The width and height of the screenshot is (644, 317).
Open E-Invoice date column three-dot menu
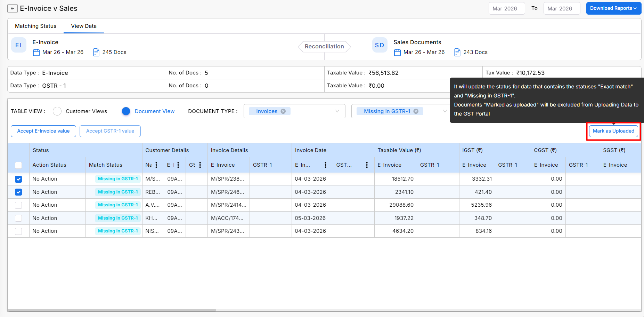[325, 165]
